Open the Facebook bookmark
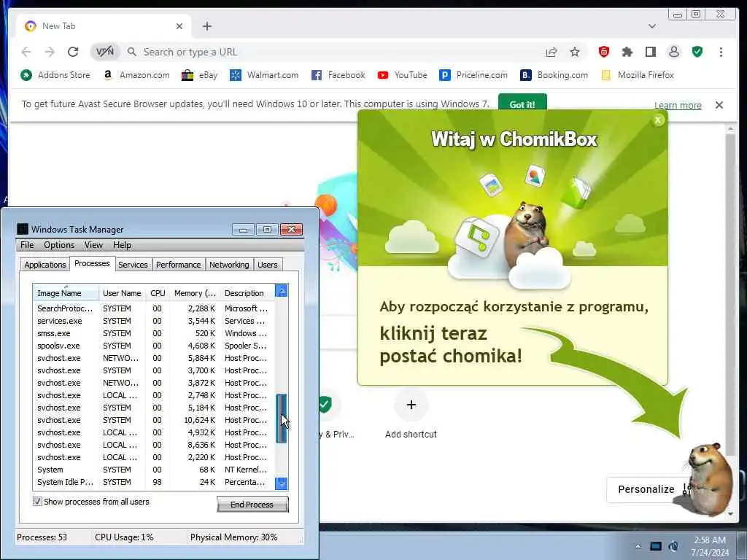 tap(338, 75)
